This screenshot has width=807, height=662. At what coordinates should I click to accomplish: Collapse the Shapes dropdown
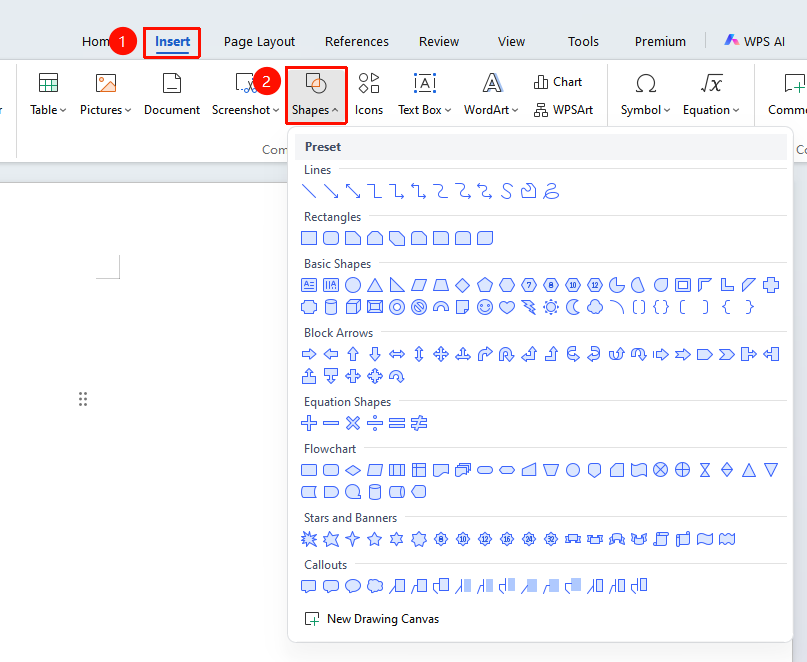point(316,95)
